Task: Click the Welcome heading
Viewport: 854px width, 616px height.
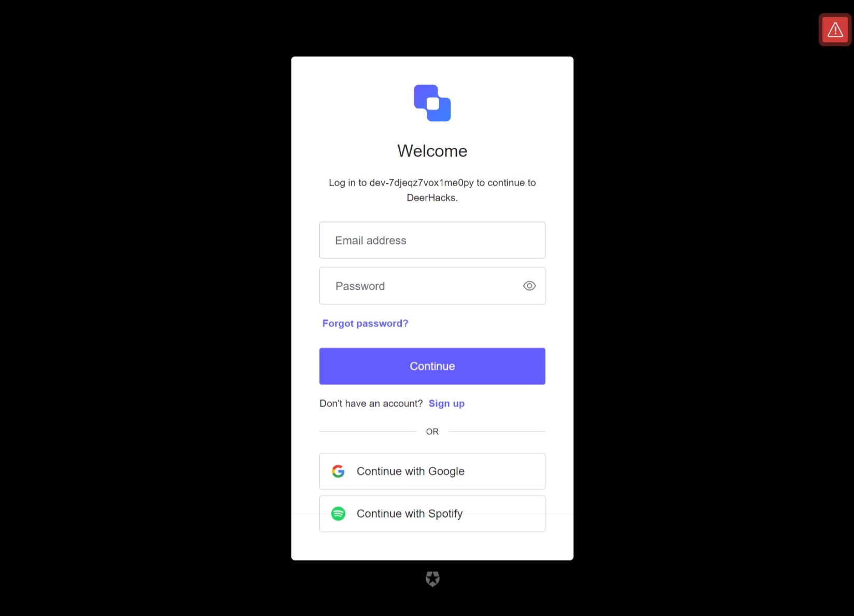Action: [x=432, y=151]
